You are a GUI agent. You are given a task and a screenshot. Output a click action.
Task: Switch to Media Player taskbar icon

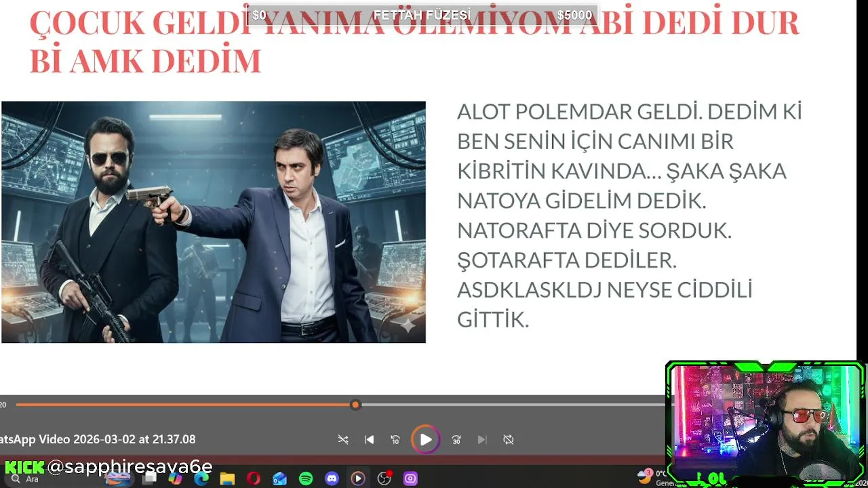point(358,479)
